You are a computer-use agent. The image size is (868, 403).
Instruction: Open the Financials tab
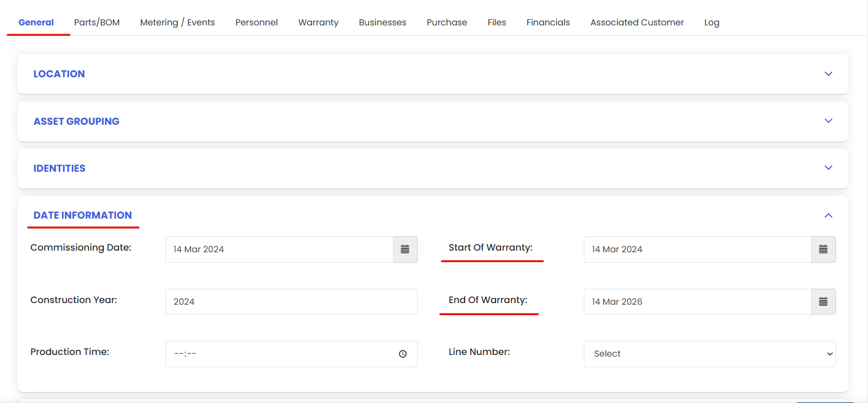pyautogui.click(x=548, y=23)
